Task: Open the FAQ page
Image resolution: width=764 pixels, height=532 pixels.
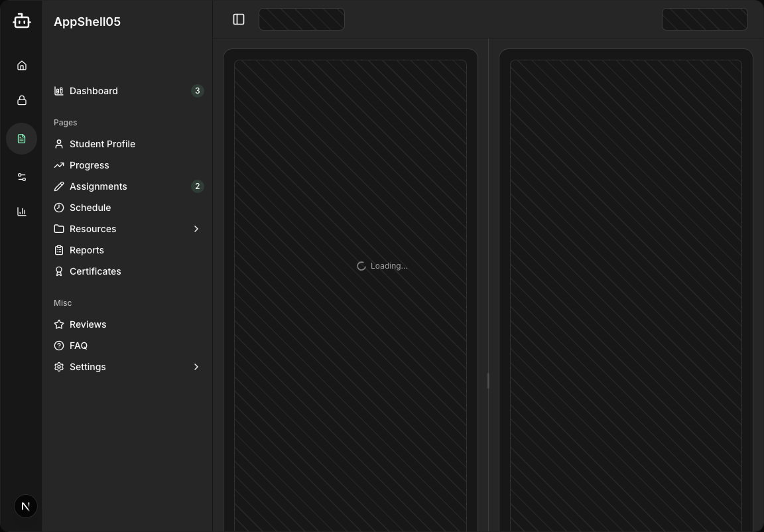Action: [78, 346]
